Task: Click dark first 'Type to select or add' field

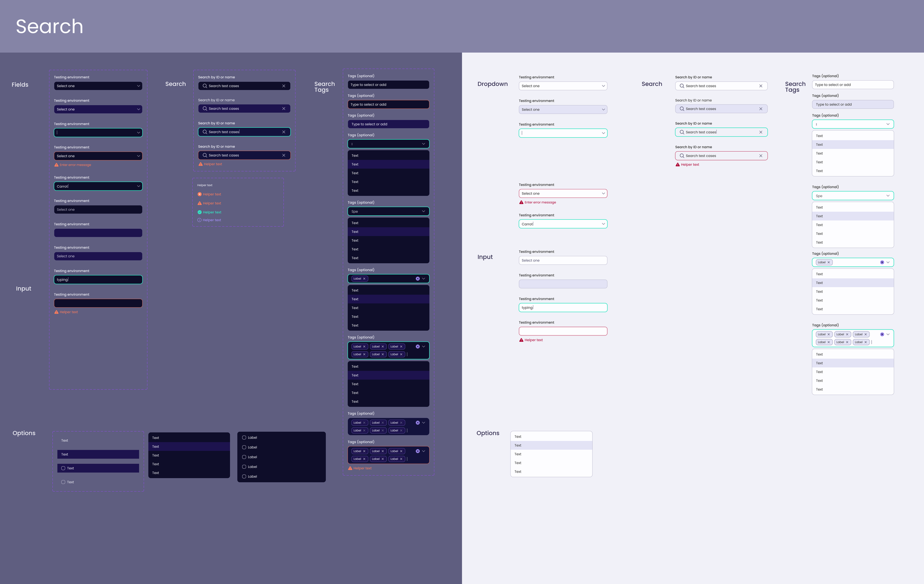Action: coord(388,85)
